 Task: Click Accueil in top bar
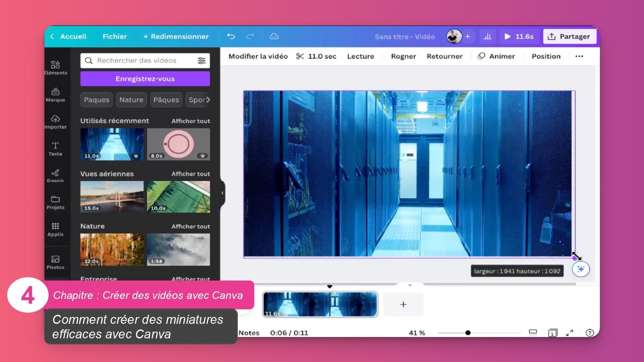point(73,36)
